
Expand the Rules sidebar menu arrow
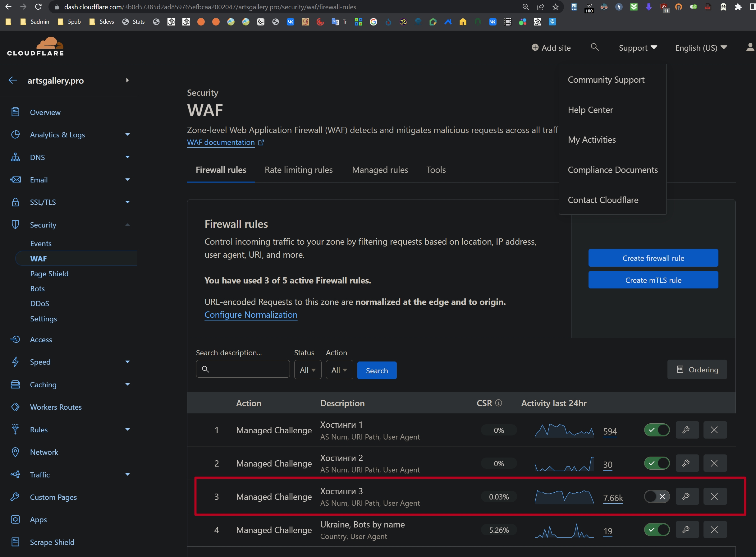tap(127, 430)
